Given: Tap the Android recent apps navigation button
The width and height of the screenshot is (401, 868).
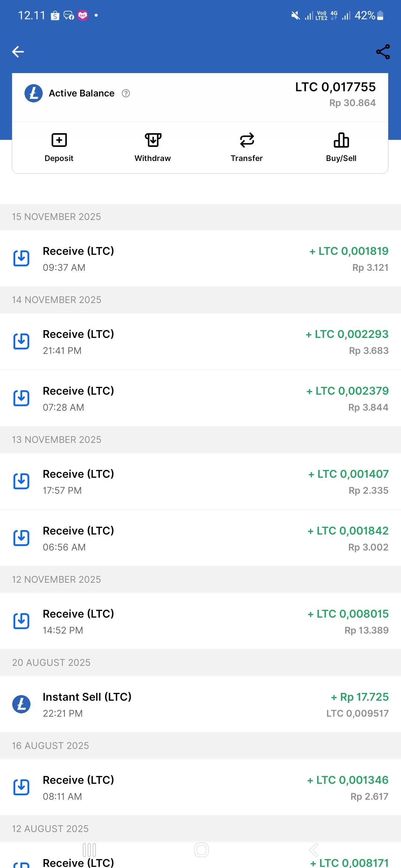Looking at the screenshot, I should (x=89, y=850).
